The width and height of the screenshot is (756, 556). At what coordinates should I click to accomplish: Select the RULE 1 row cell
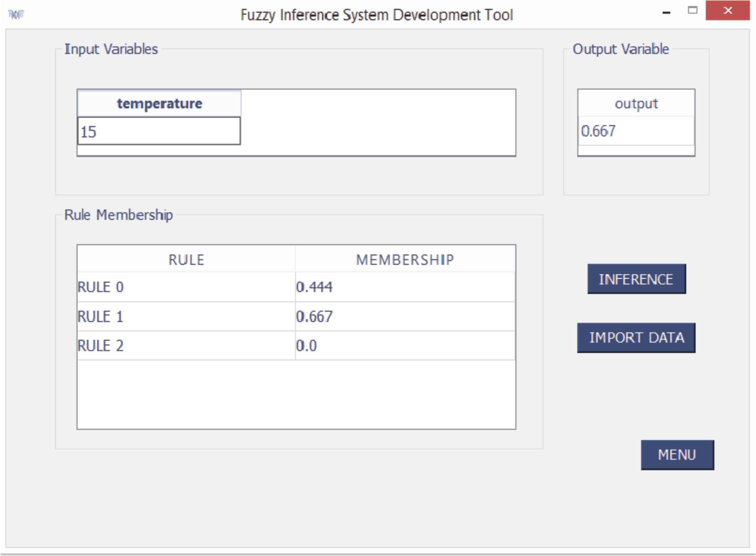(x=186, y=316)
